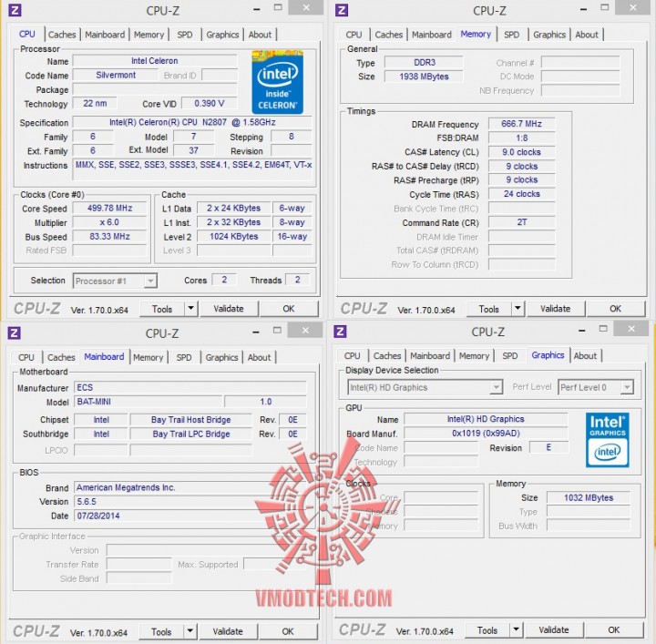
Task: Click the Bus Speed 83.33 MHz value
Action: tap(109, 236)
